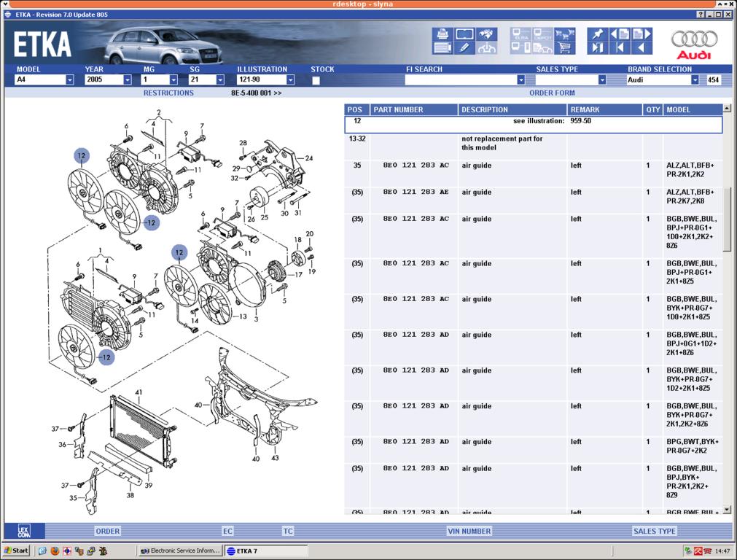Expand the BRAND SELECTION dropdown
This screenshot has width=737, height=560.
tap(695, 80)
